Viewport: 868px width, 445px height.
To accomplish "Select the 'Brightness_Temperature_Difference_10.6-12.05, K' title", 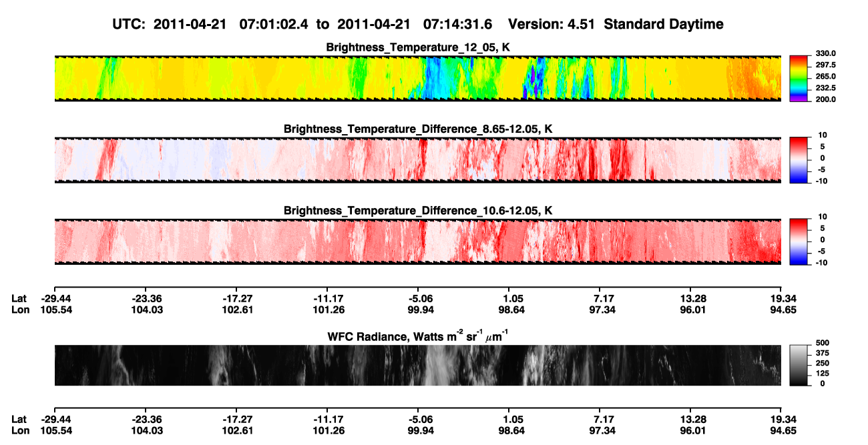I will [418, 211].
